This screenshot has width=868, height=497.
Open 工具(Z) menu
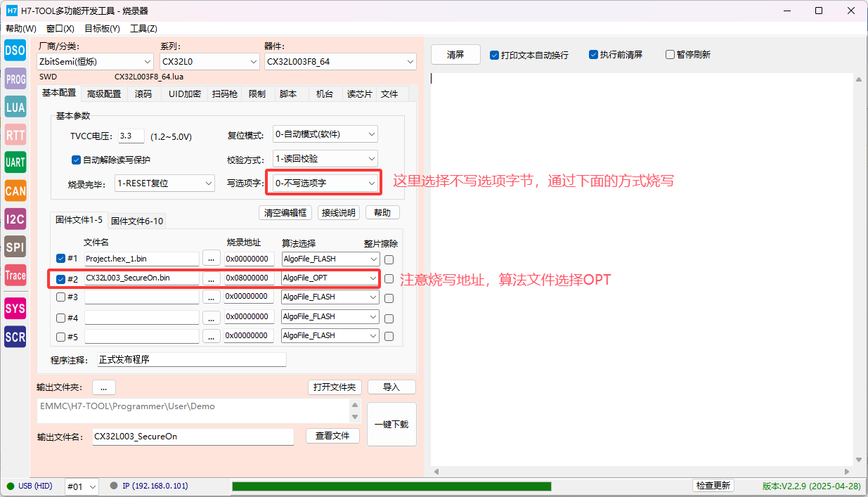(143, 29)
